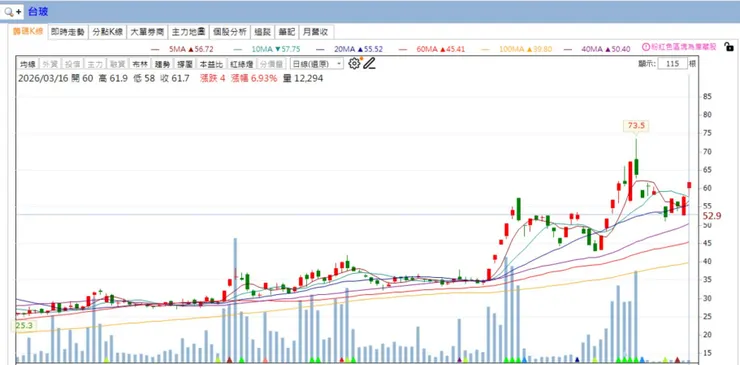The width and height of the screenshot is (740, 365).
Task: Click the 10MA legend entry
Action: 267,49
